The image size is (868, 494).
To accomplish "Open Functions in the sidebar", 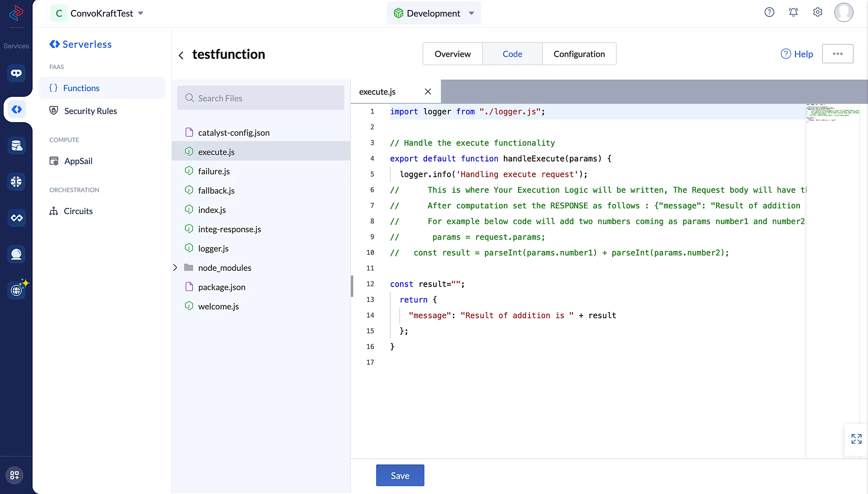I will 102,88.
